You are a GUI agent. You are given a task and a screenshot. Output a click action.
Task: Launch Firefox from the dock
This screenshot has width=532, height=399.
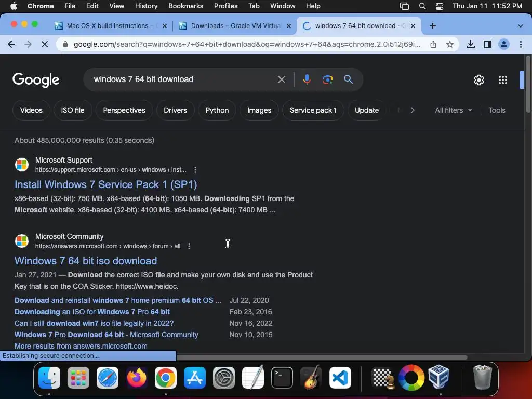(137, 378)
